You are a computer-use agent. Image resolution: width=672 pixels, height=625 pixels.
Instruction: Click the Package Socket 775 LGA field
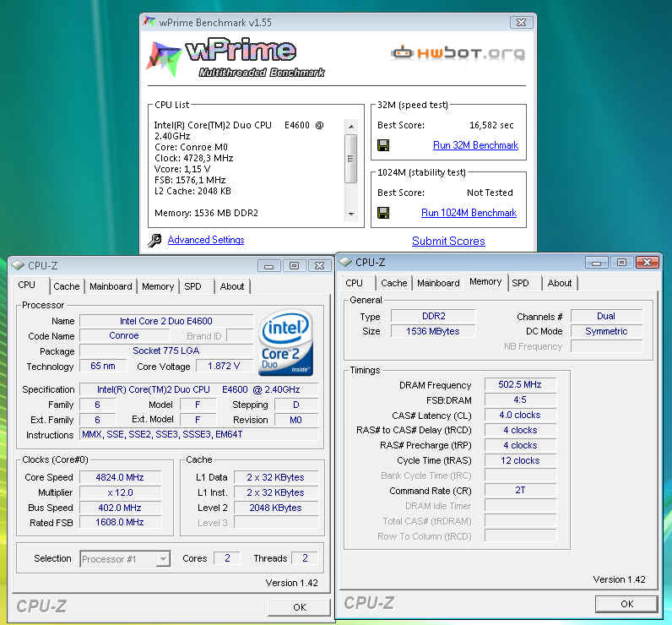[166, 351]
